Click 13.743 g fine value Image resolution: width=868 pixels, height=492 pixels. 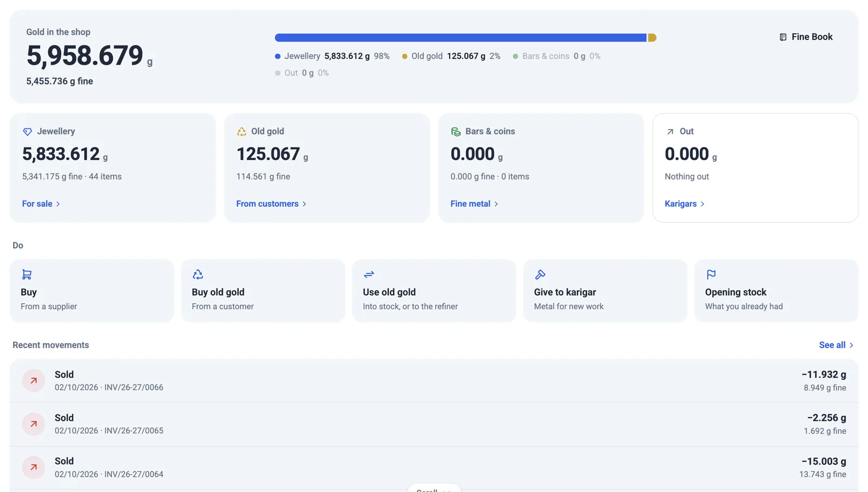(x=822, y=474)
